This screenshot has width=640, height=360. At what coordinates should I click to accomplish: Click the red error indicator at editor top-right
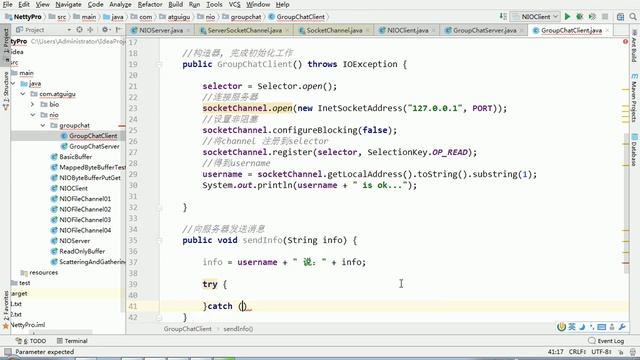coord(625,42)
